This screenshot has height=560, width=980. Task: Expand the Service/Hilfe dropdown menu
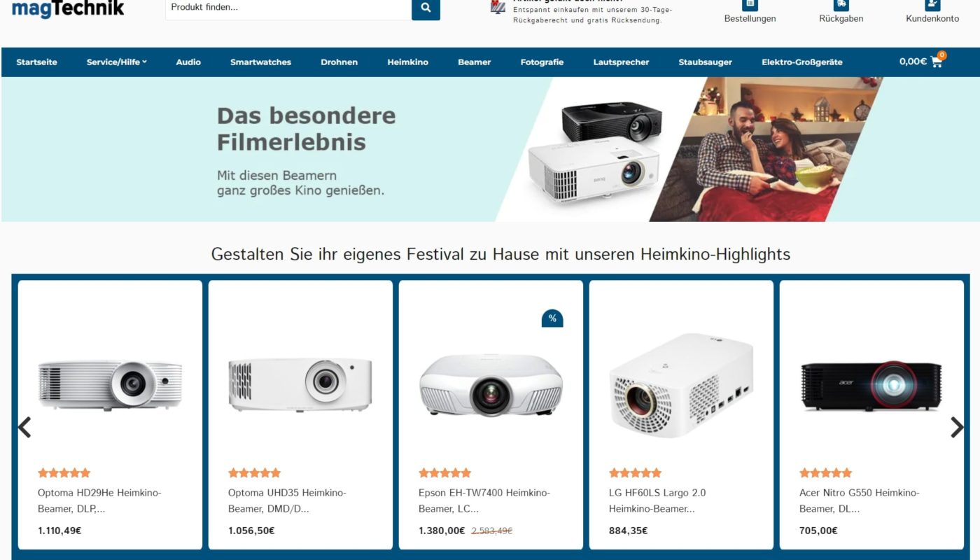pyautogui.click(x=117, y=62)
